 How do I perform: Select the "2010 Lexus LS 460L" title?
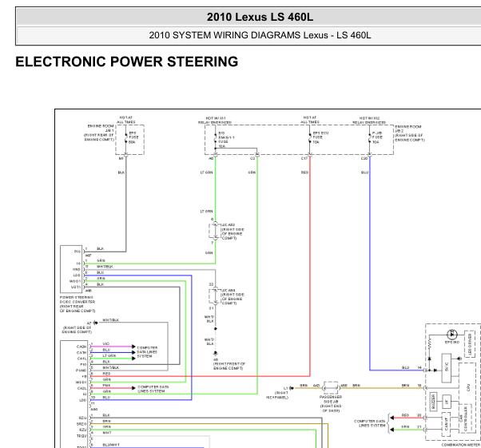[x=260, y=17]
